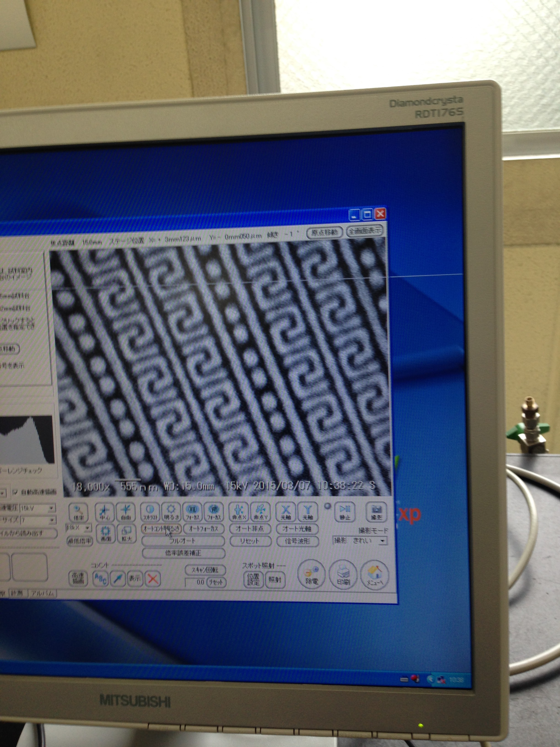Click the WD:15.0mm overlay text

pyautogui.click(x=189, y=487)
